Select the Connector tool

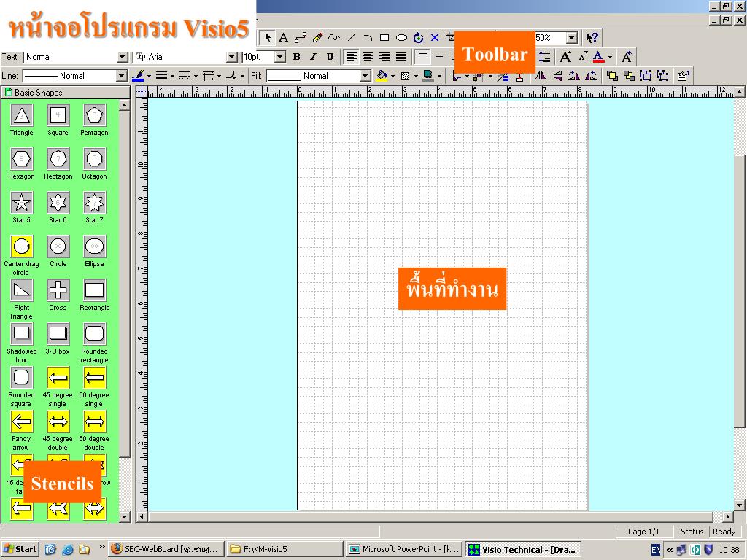click(301, 38)
